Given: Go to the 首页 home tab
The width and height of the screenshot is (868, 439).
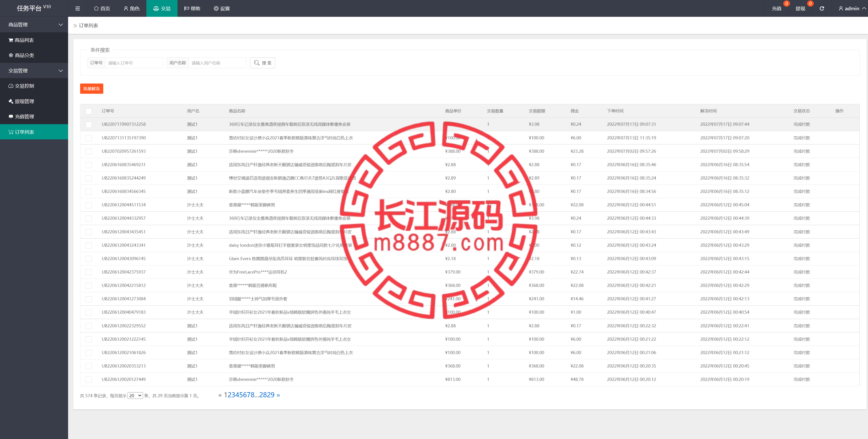Looking at the screenshot, I should [x=102, y=8].
